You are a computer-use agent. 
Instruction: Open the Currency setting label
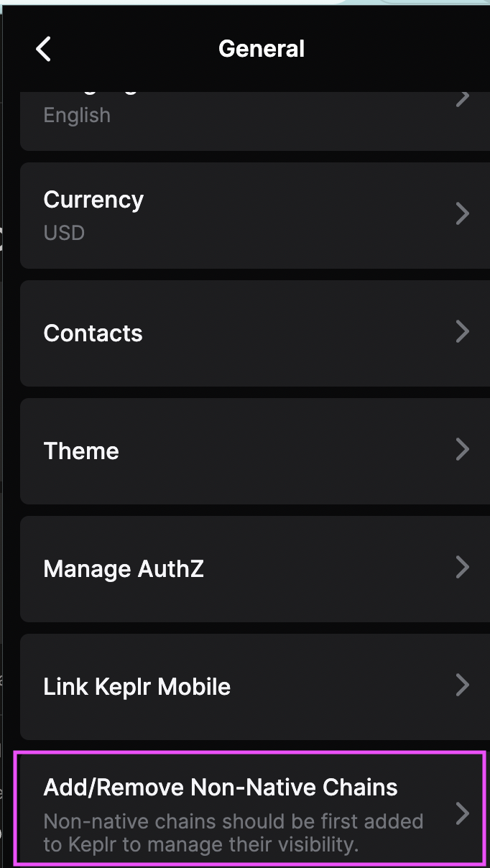[x=93, y=200]
